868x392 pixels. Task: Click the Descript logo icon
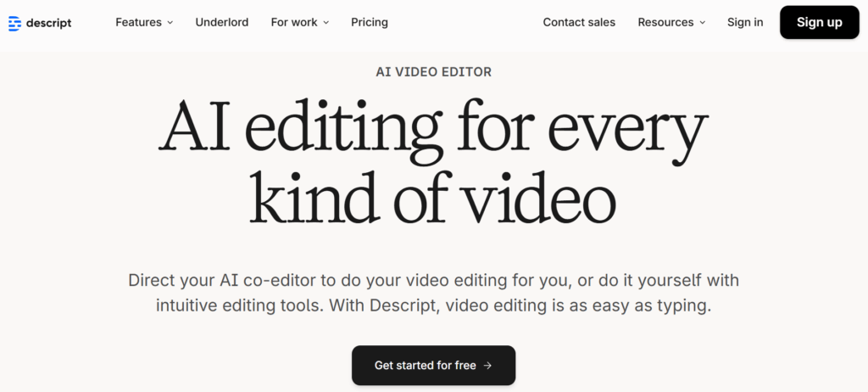(14, 23)
